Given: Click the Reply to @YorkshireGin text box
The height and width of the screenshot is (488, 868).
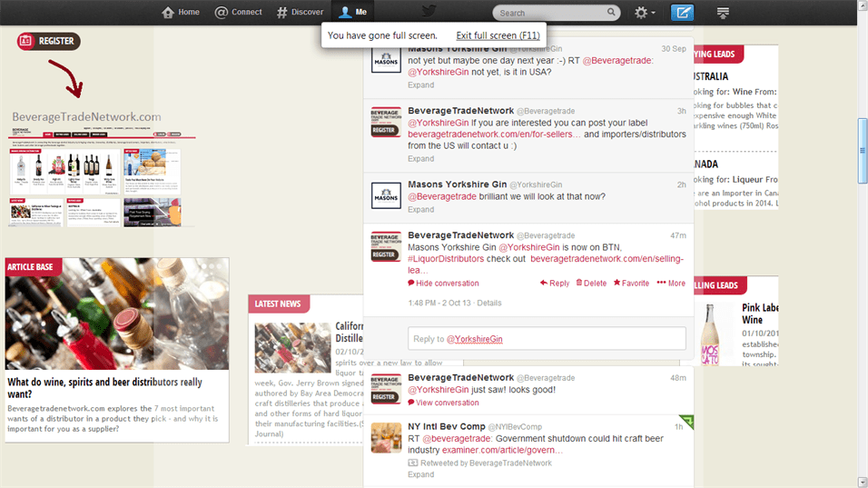Looking at the screenshot, I should 547,338.
